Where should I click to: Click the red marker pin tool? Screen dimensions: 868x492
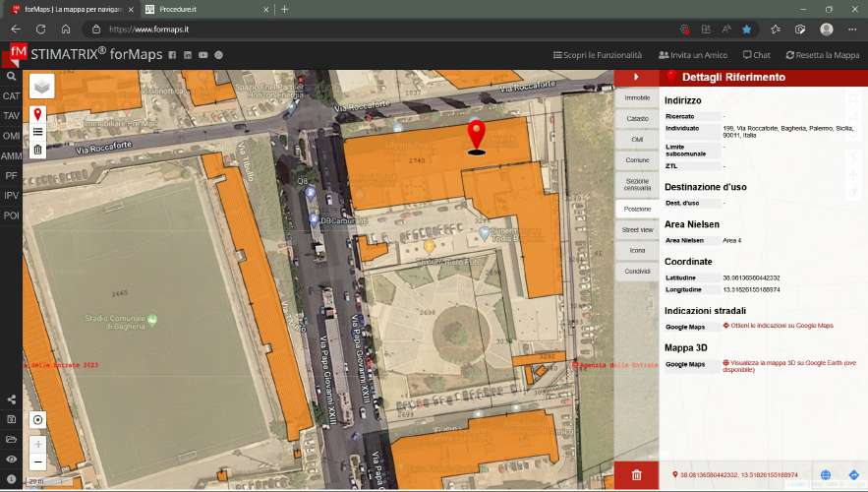[x=37, y=114]
